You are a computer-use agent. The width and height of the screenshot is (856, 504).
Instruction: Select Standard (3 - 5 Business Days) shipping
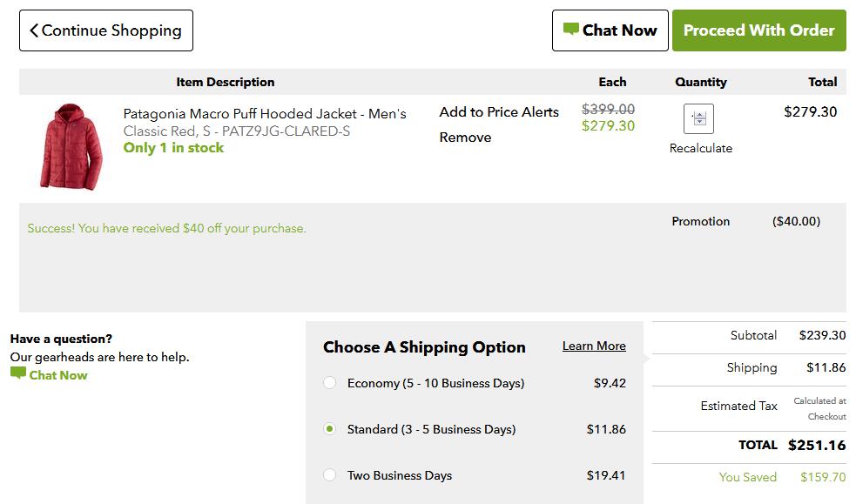pyautogui.click(x=330, y=429)
